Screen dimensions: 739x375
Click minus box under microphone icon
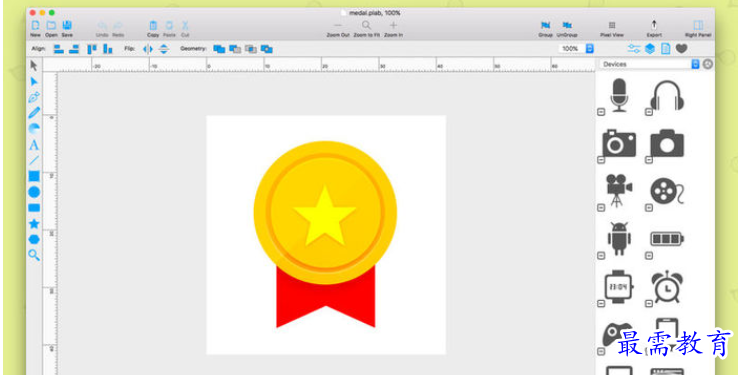tap(601, 112)
